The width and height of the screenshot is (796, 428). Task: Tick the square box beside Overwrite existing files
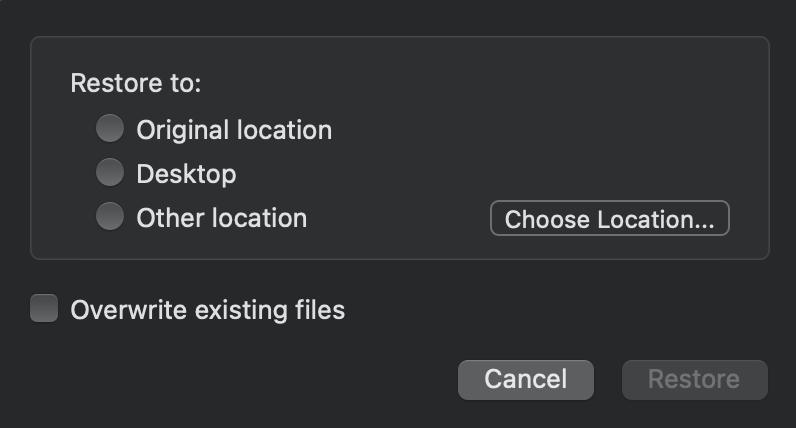click(44, 309)
